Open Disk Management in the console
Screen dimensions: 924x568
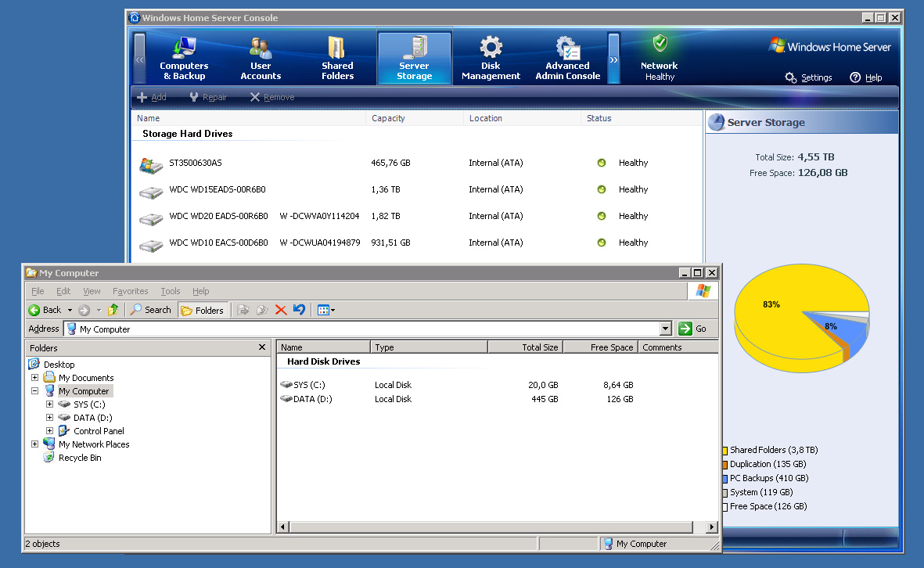point(491,59)
